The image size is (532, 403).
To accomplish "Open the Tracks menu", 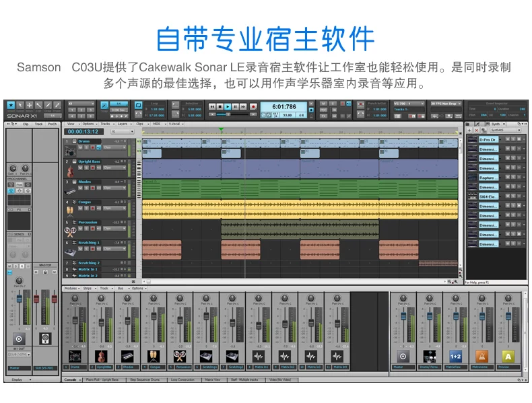I will click(x=106, y=124).
